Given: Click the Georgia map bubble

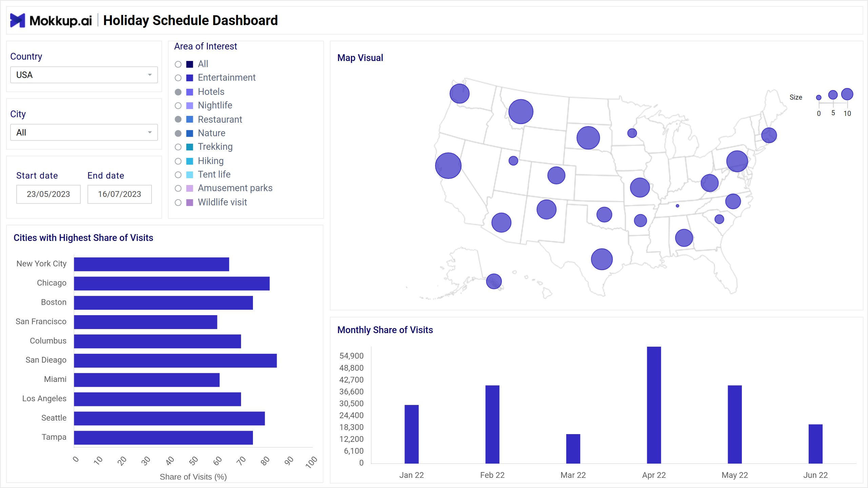Looking at the screenshot, I should coord(684,238).
